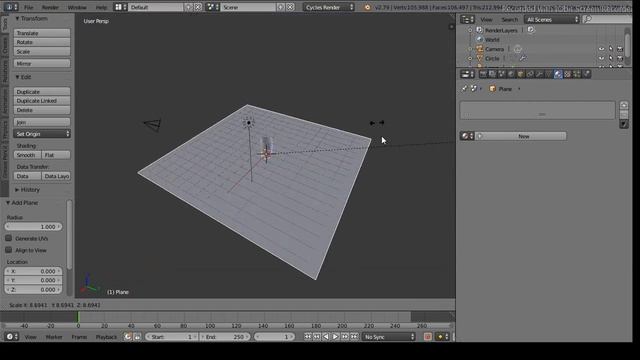Click the Camera data icon in outliner
This screenshot has height=360, width=640.
pos(518,49)
